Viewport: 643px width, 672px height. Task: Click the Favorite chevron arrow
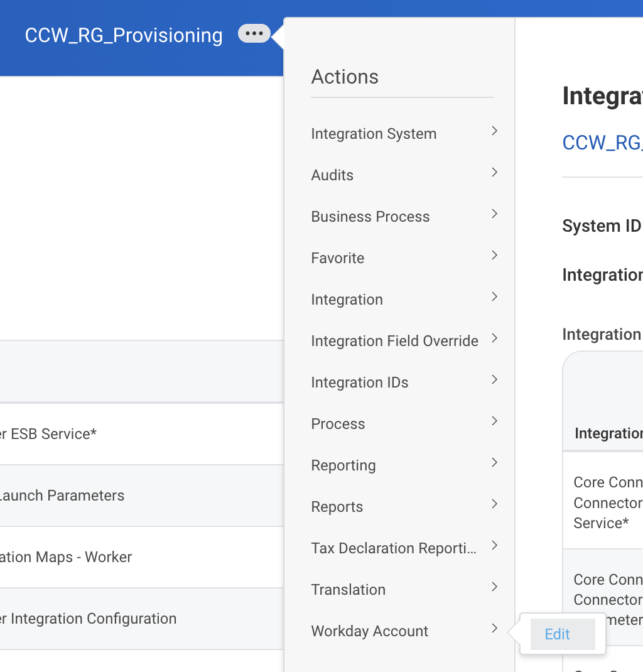(494, 256)
